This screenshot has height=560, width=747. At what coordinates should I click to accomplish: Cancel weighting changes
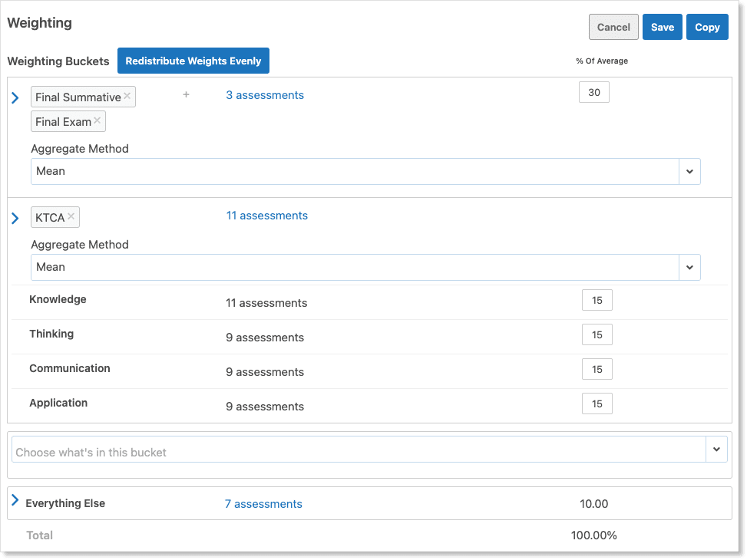click(613, 27)
